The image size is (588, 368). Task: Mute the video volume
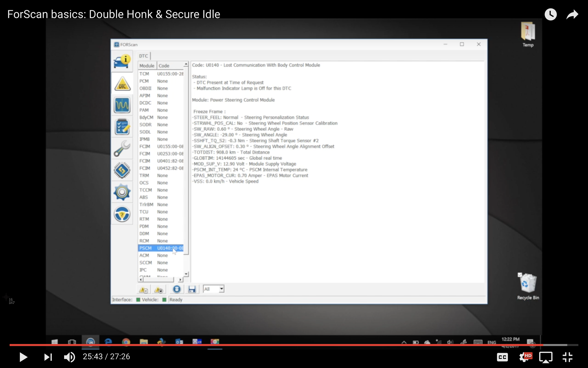tap(69, 357)
